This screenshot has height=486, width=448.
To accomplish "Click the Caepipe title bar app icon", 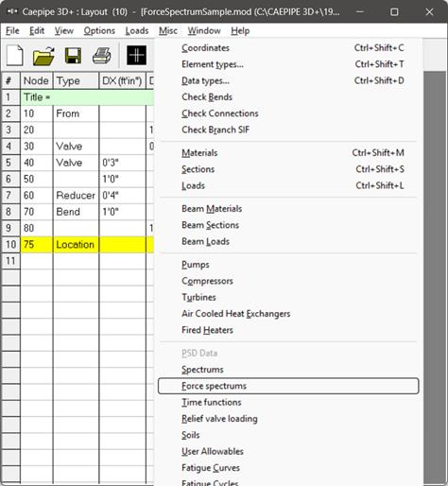I will point(12,12).
